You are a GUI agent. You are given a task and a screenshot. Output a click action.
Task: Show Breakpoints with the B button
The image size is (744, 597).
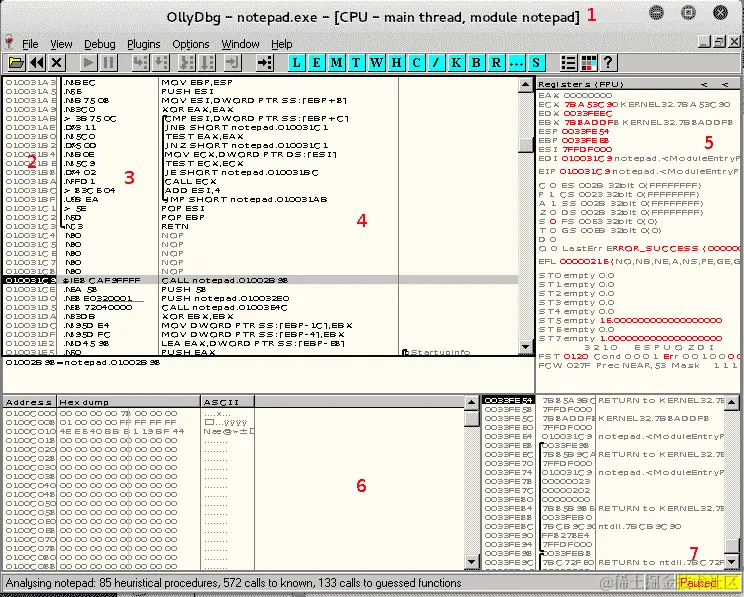(476, 63)
